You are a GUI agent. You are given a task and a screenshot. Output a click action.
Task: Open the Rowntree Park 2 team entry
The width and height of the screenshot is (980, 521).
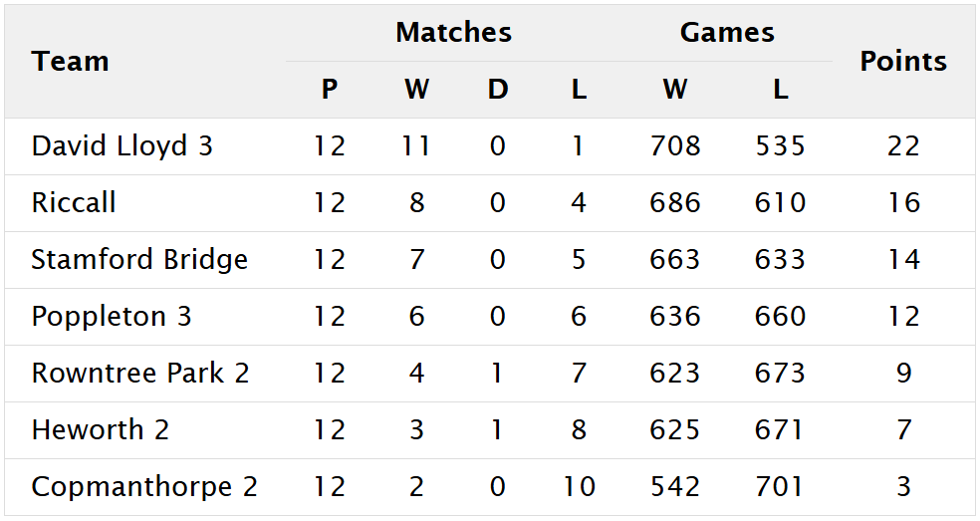[140, 374]
